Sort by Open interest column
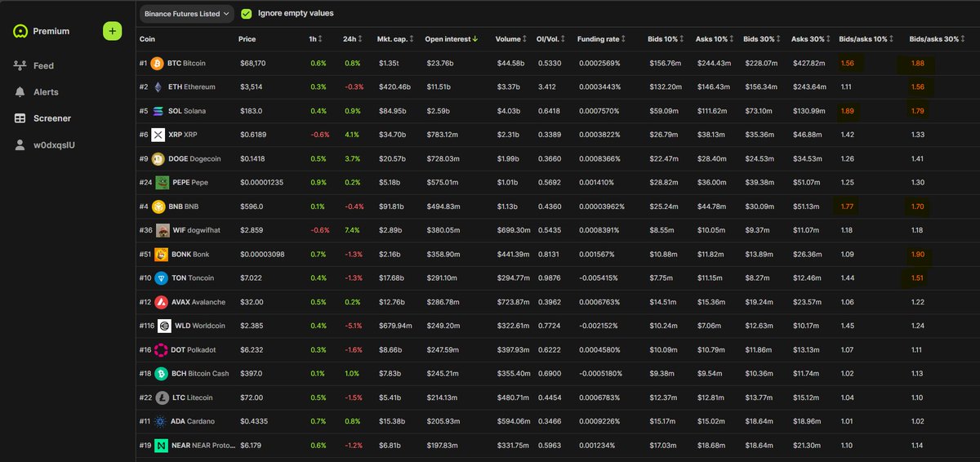This screenshot has width=980, height=462. click(x=452, y=39)
